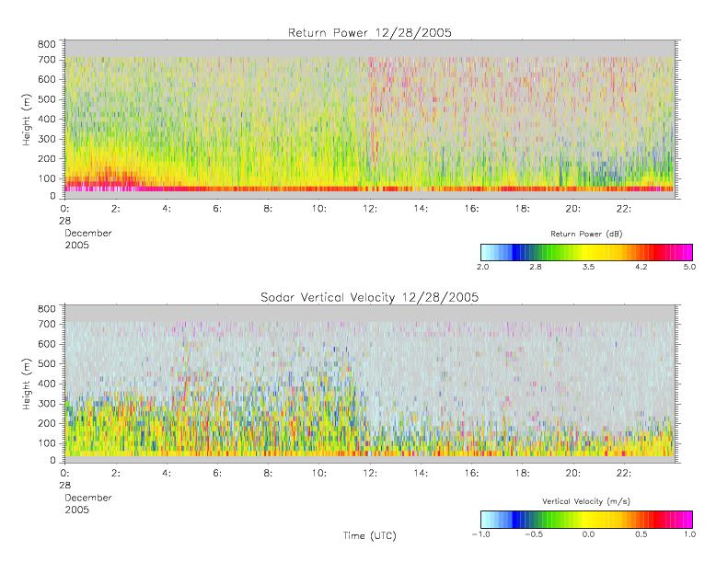728x562 pixels.
Task: Click "December" date label under Return Power chart
Action: click(88, 233)
